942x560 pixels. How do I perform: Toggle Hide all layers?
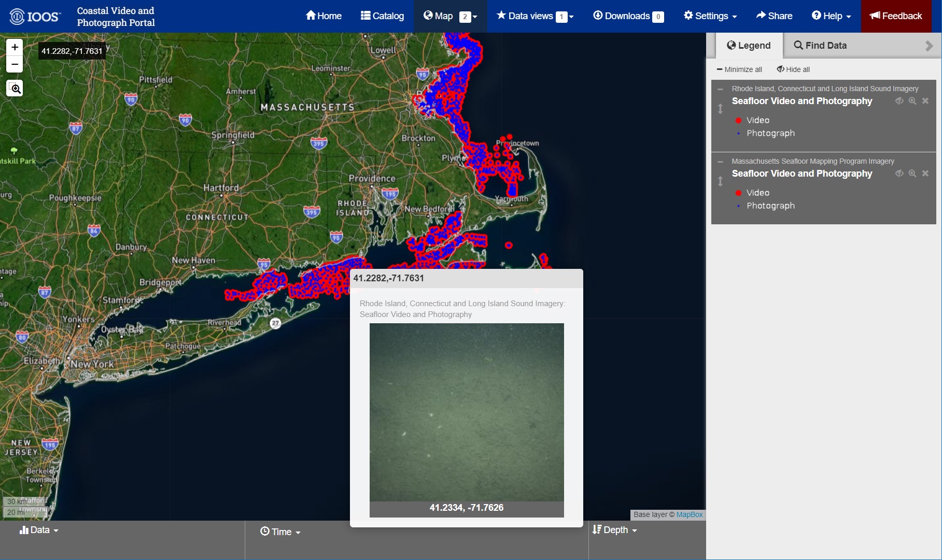pos(793,69)
